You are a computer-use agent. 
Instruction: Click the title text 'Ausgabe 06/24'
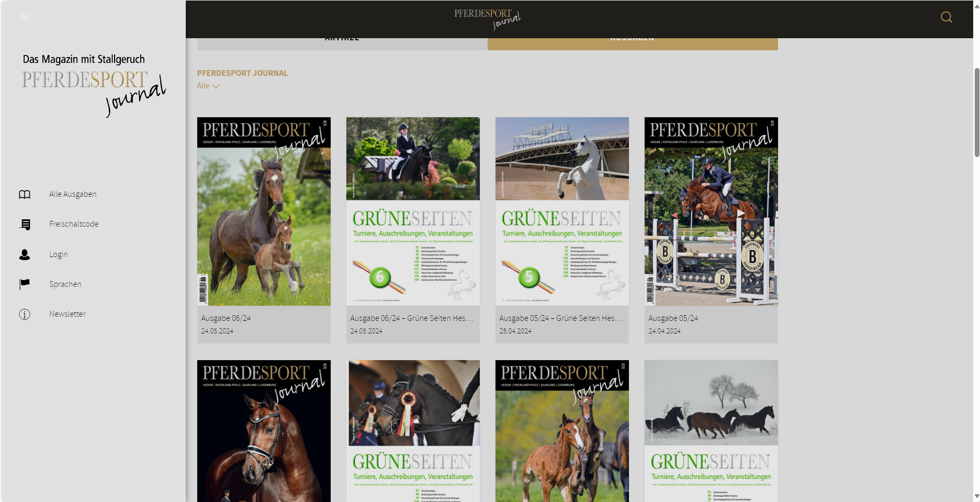(x=226, y=318)
